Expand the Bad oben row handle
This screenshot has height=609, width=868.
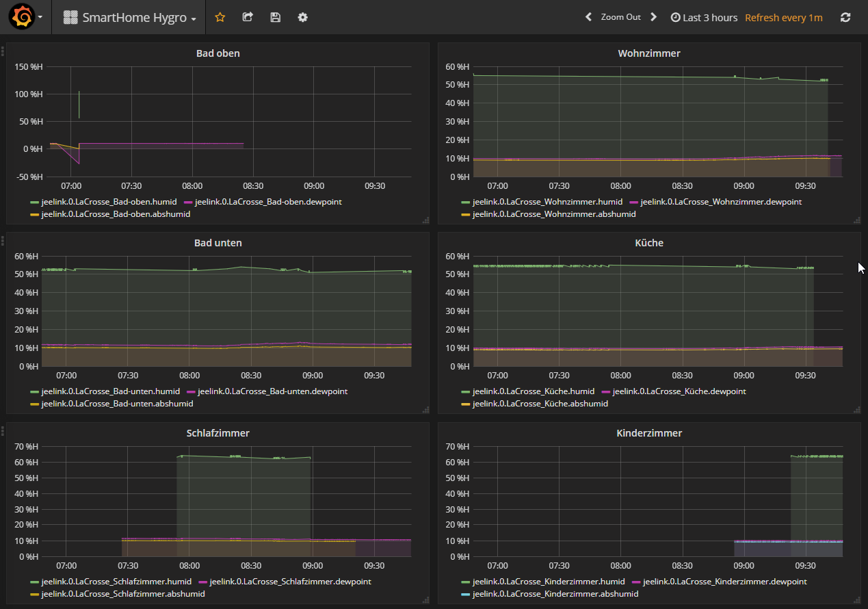point(3,51)
